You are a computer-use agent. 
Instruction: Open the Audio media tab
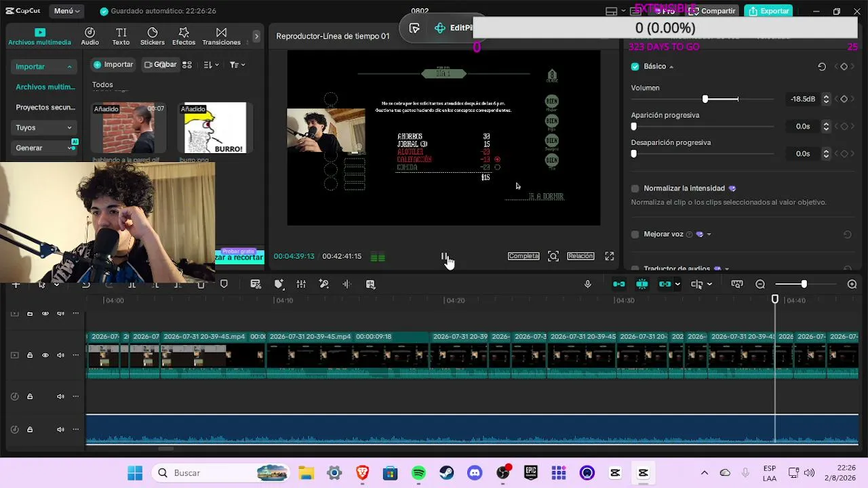pyautogui.click(x=90, y=37)
